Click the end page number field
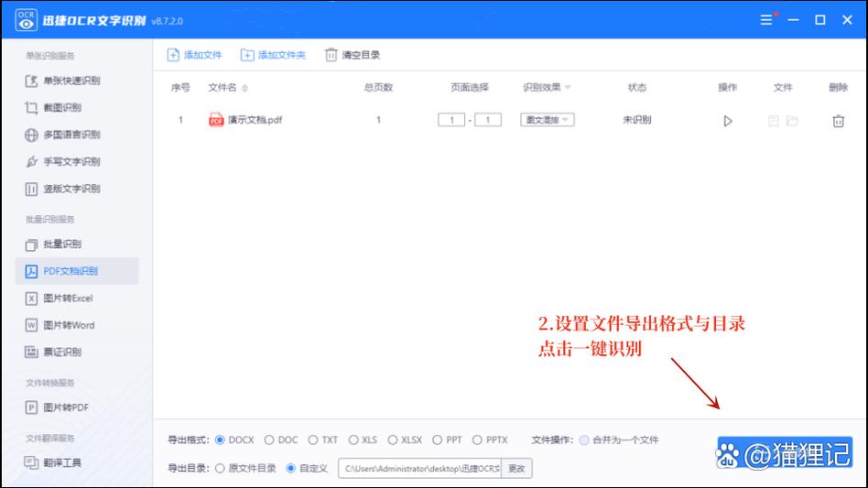Viewport: 868px width, 488px height. [x=488, y=120]
